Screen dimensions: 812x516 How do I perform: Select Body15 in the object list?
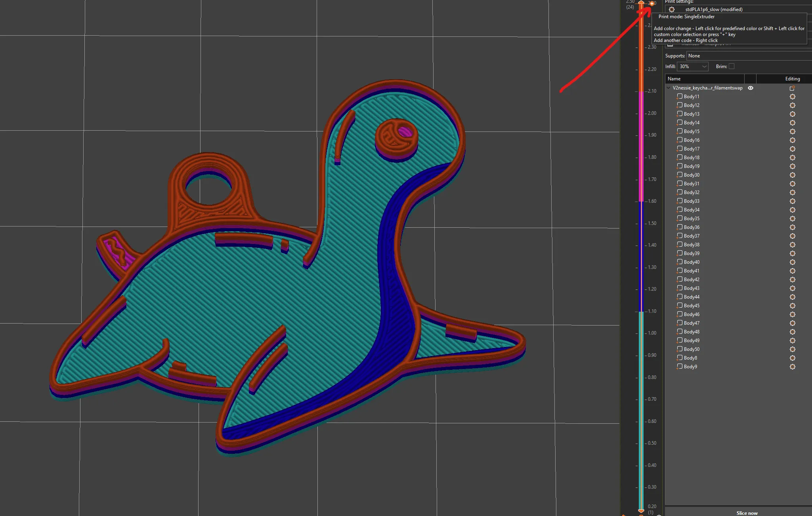pyautogui.click(x=692, y=131)
